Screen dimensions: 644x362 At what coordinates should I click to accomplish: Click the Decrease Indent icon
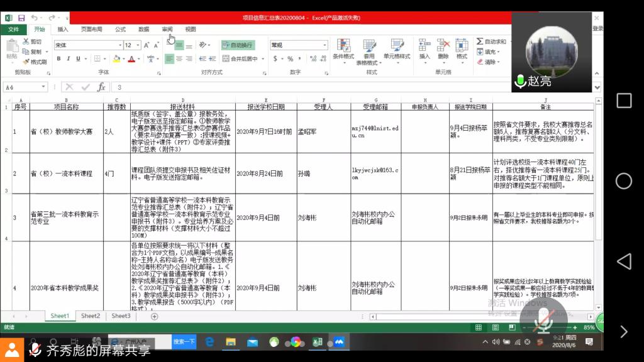[x=203, y=58]
